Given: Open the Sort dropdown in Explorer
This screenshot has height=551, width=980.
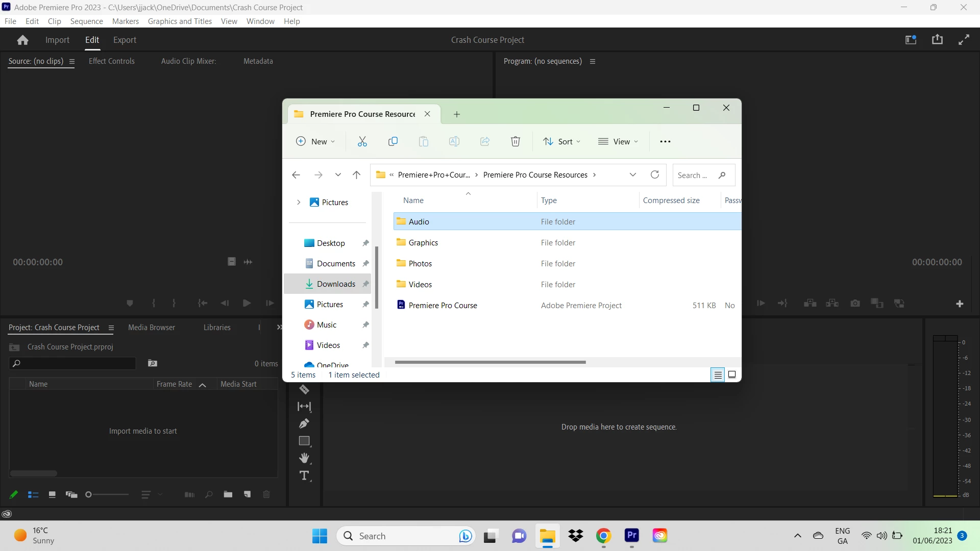Looking at the screenshot, I should pos(562,141).
